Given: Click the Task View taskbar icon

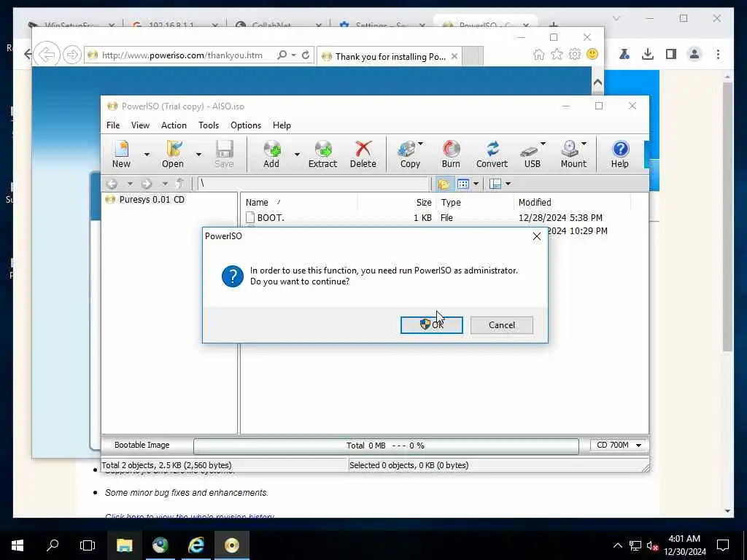Looking at the screenshot, I should tap(88, 545).
